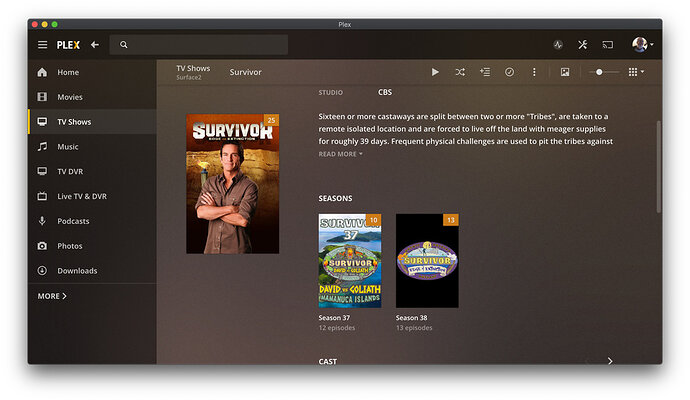Open the hamburger menu next to Plex logo
Screen dimensions: 690x400
pyautogui.click(x=42, y=45)
